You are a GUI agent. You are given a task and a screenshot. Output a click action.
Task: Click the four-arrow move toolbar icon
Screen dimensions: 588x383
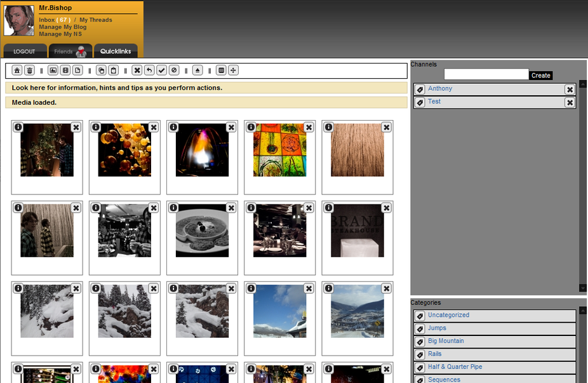pyautogui.click(x=233, y=70)
